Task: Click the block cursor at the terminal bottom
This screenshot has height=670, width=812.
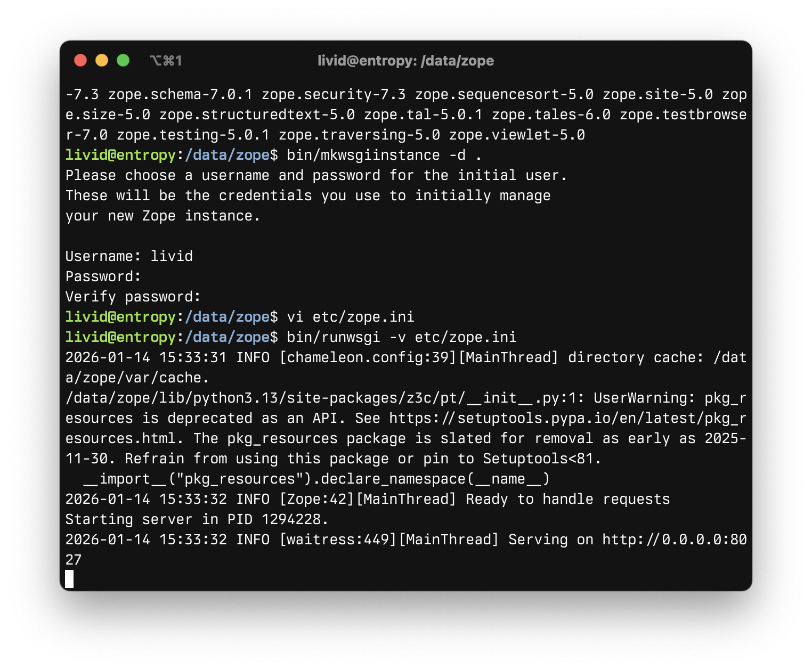Action: 69,579
